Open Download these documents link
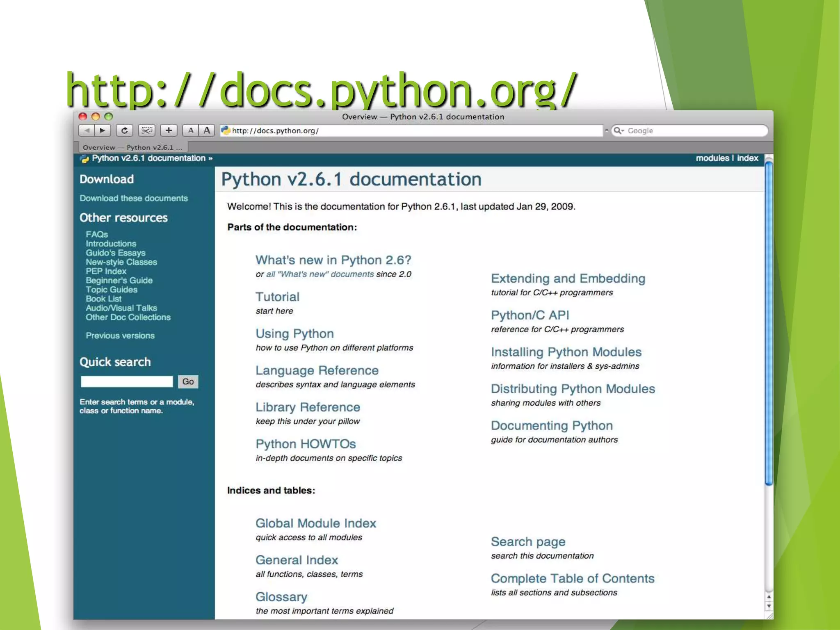 click(134, 198)
